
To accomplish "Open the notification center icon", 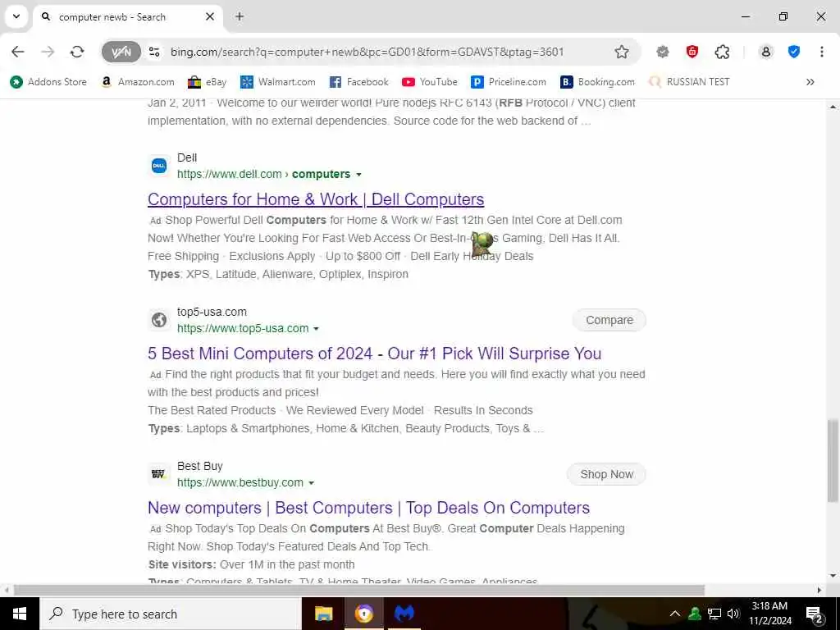I will pos(815,614).
